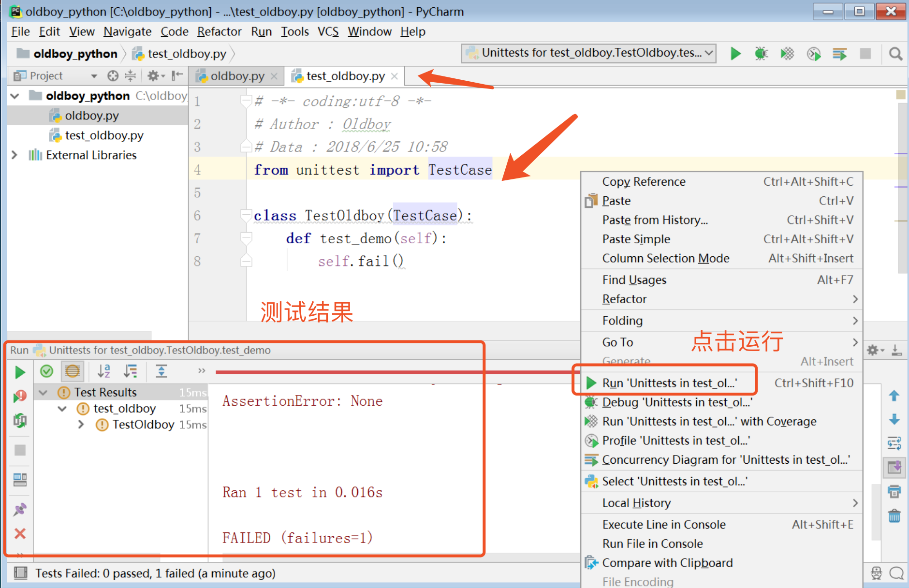
Task: Open run configuration dropdown
Action: point(588,53)
